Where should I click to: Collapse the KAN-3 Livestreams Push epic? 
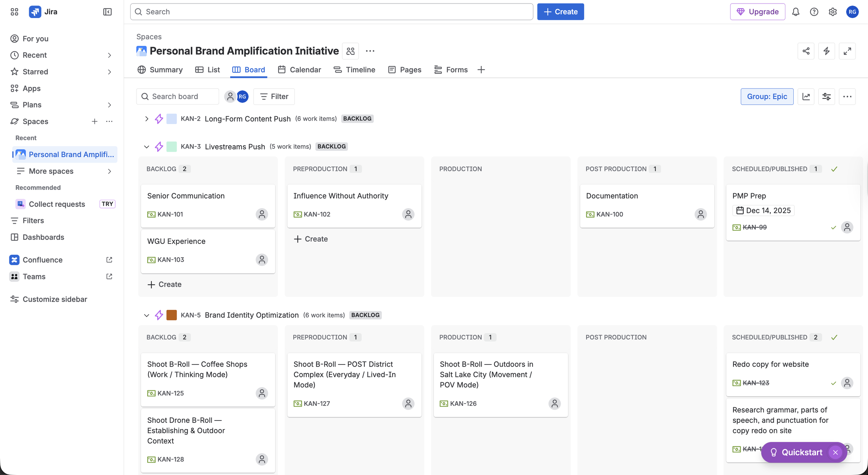[147, 146]
